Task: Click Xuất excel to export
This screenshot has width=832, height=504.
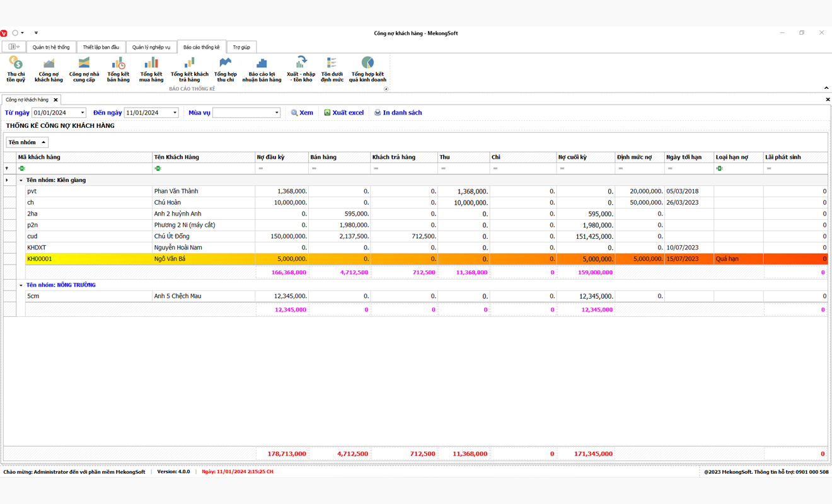Action: pyautogui.click(x=344, y=113)
